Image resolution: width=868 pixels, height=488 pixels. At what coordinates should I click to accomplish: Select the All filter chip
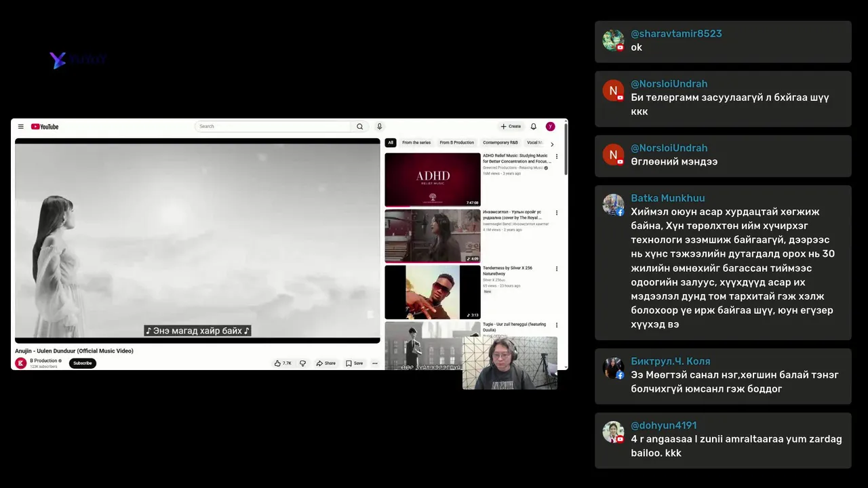391,143
